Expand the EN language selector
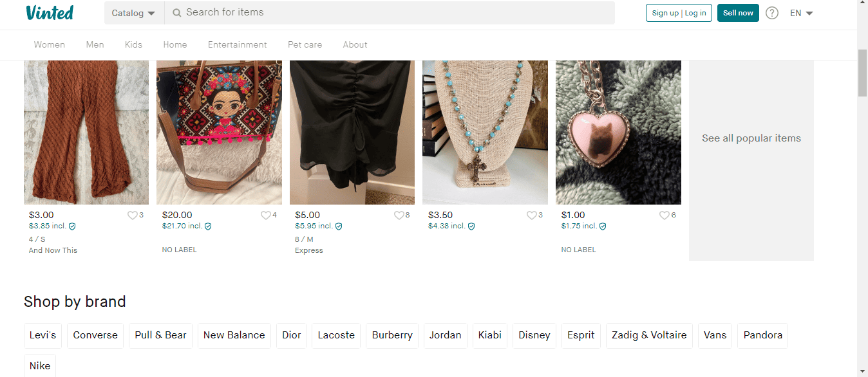The image size is (868, 377). click(x=802, y=13)
